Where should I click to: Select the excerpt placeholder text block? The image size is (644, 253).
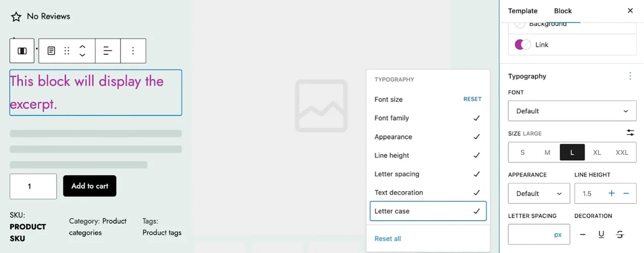[x=96, y=93]
